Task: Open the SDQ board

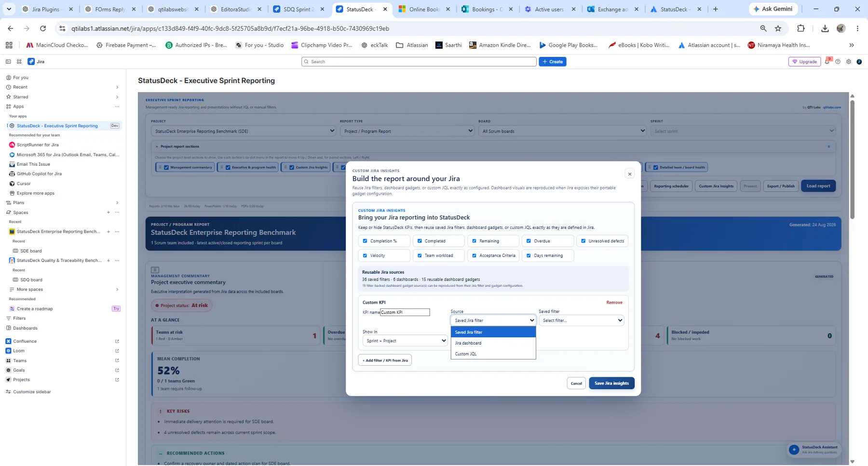Action: (31, 280)
